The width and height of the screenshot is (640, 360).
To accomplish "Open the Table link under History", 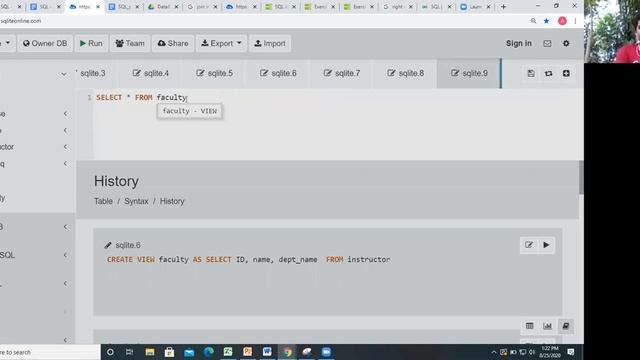I will [x=103, y=201].
